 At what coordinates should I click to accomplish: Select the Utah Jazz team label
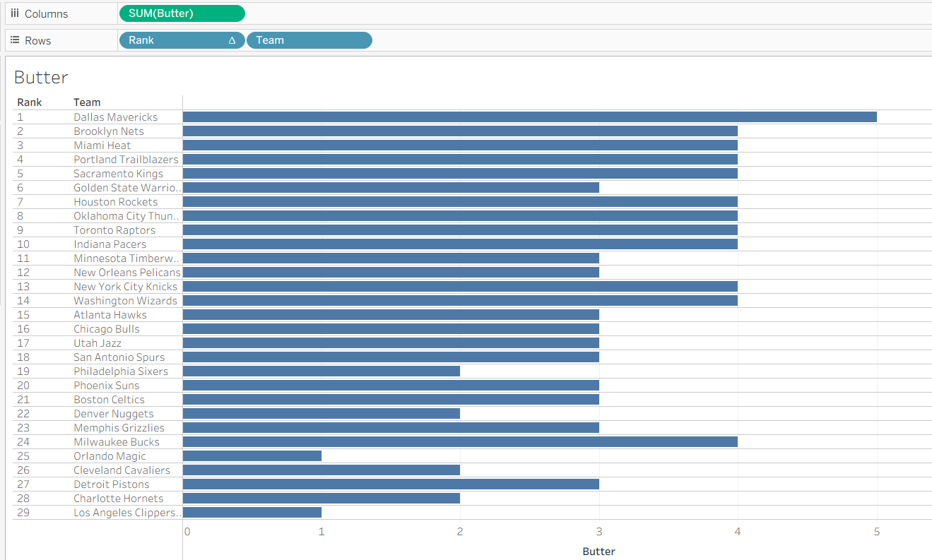98,343
